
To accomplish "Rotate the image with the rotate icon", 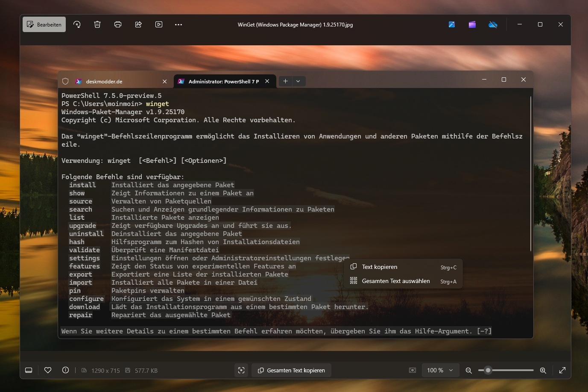I will [x=77, y=24].
